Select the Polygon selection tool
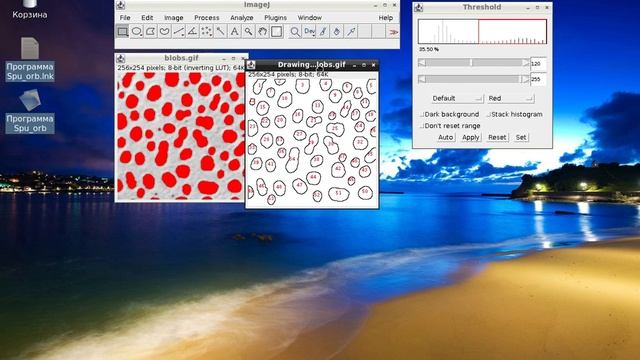The image size is (640, 360). (x=150, y=31)
